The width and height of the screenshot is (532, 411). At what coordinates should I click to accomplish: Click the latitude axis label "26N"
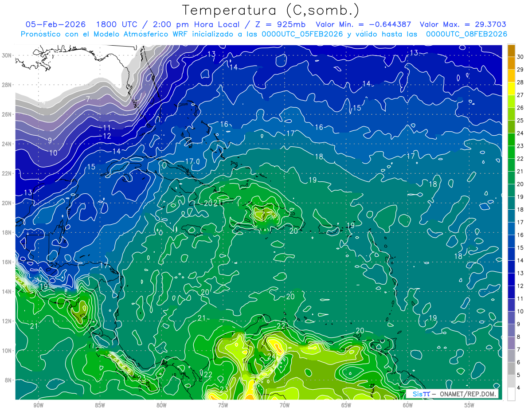pyautogui.click(x=8, y=114)
